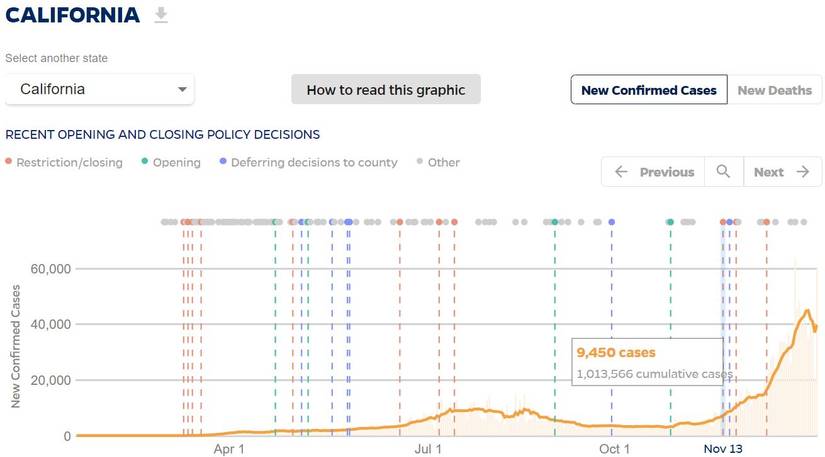Viewport: 825px width, 457px height.
Task: Click the highlighted Nov 13 date label
Action: [723, 449]
